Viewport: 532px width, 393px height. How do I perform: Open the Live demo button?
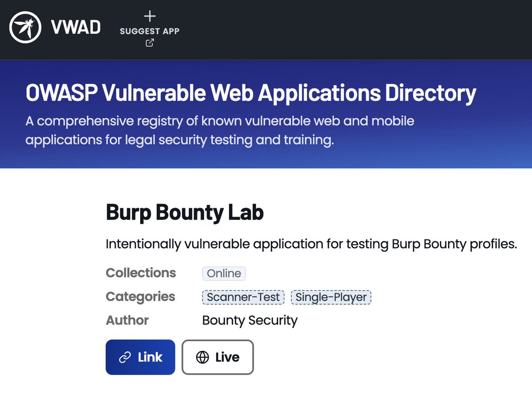(218, 357)
